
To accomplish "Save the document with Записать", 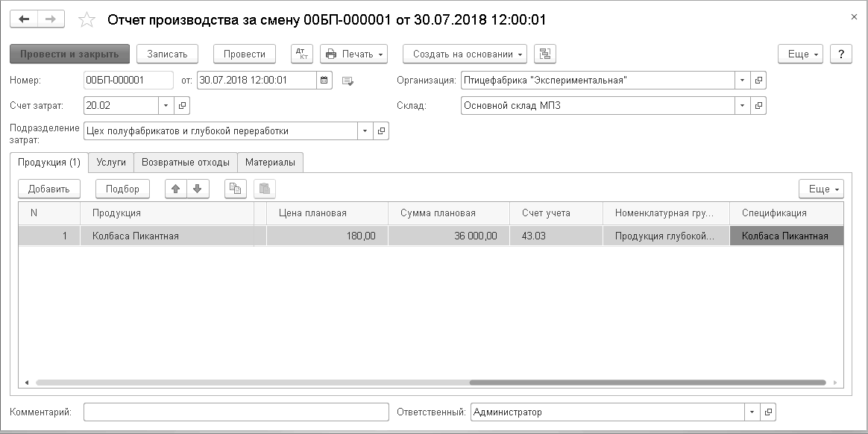I will (x=167, y=54).
